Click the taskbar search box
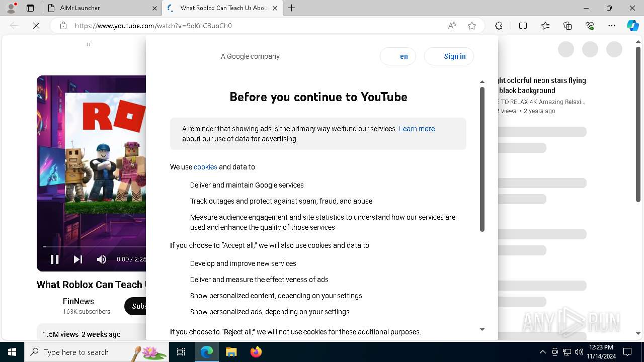 click(x=97, y=352)
